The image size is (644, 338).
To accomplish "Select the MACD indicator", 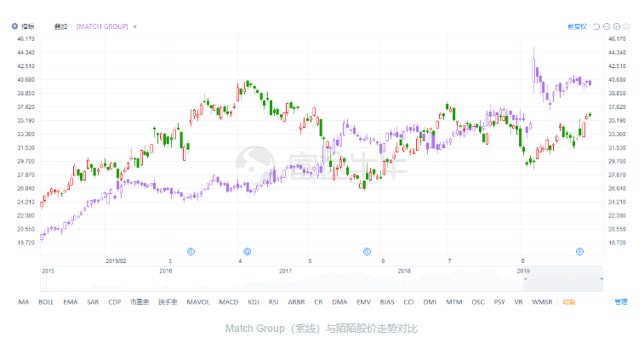I will [229, 301].
